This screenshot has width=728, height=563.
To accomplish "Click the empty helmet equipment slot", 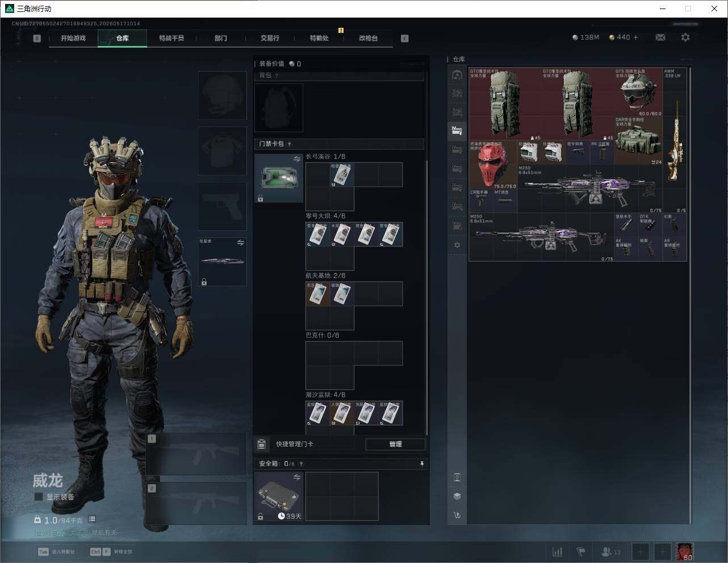I will pyautogui.click(x=222, y=95).
